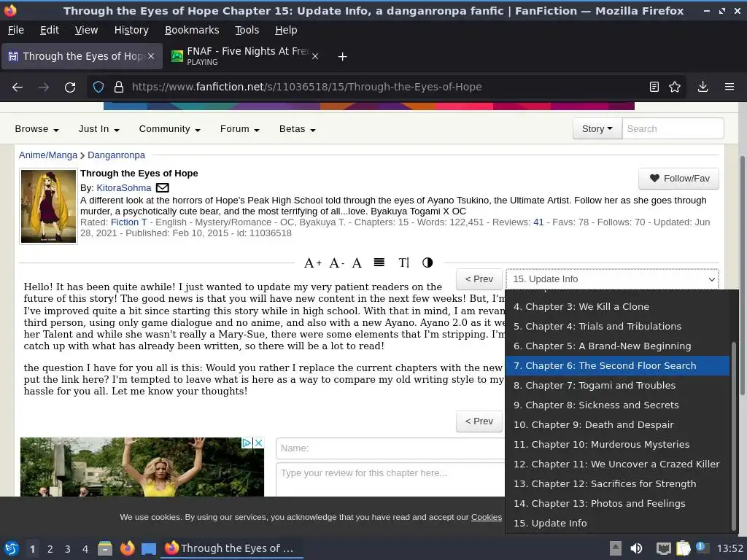Image resolution: width=747 pixels, height=560 pixels.
Task: Expand the Browse dropdown menu
Action: 36,129
